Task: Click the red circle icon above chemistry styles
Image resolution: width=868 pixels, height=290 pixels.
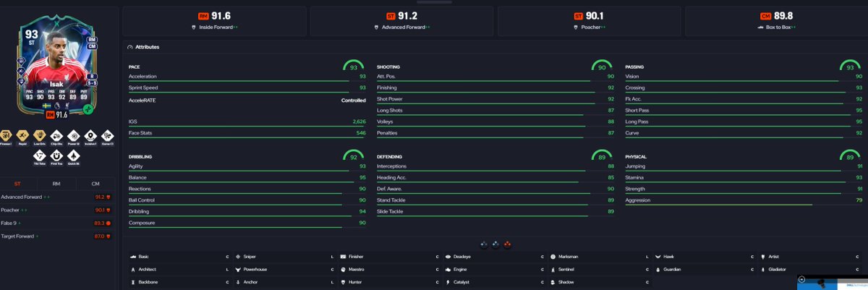Action: [x=507, y=244]
